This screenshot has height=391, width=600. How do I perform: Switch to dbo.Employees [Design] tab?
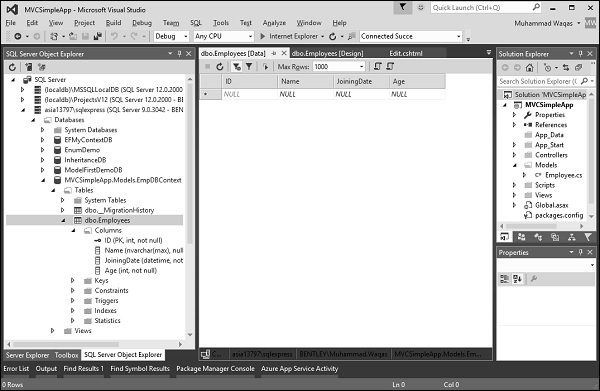(328, 54)
